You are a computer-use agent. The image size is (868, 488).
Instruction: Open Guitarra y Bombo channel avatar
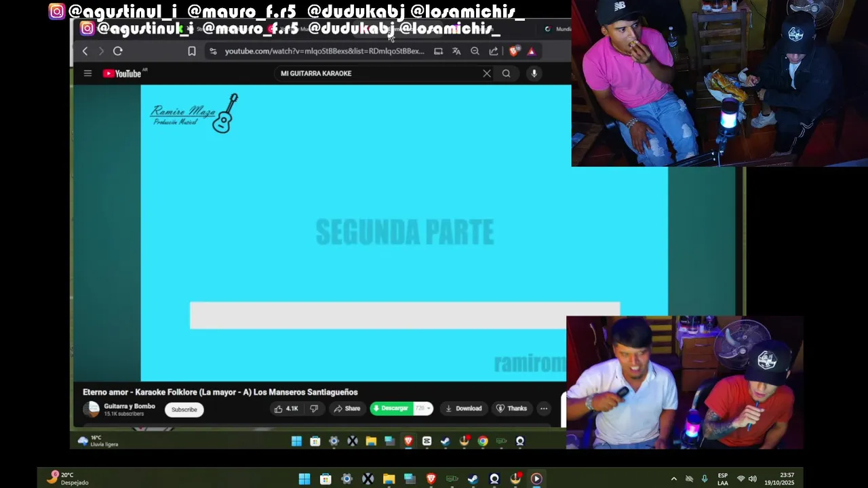click(x=92, y=409)
